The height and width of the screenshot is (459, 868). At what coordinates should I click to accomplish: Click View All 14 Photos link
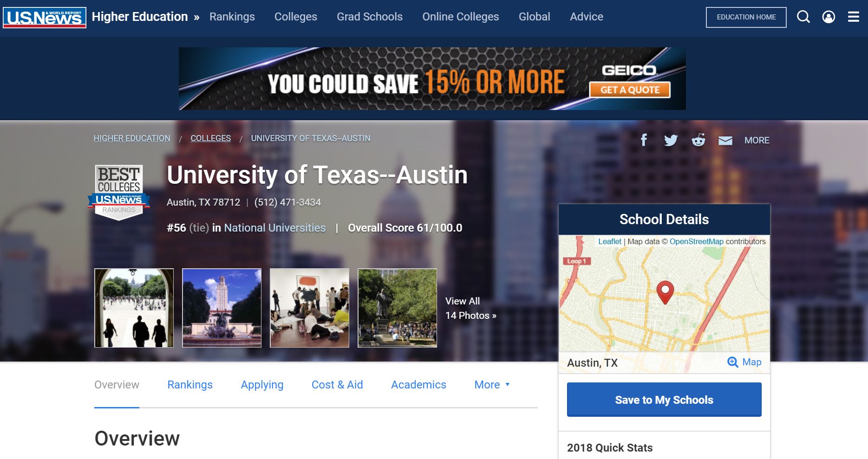coord(471,308)
